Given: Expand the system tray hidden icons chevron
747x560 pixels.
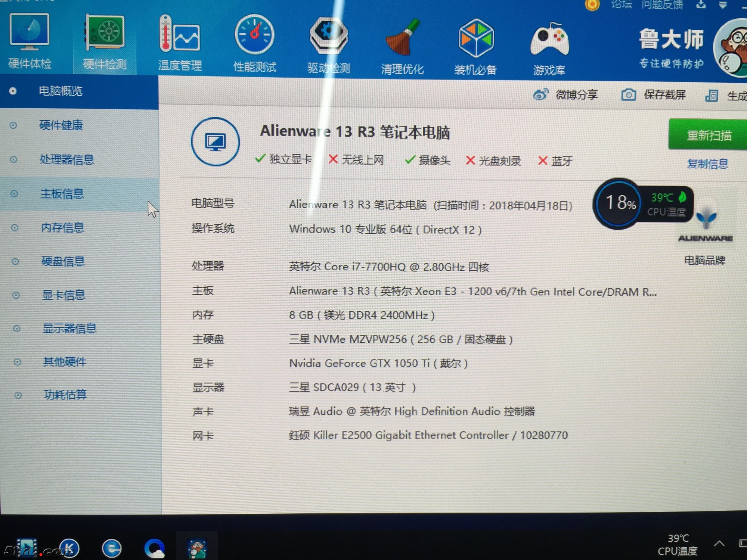Looking at the screenshot, I should (719, 543).
